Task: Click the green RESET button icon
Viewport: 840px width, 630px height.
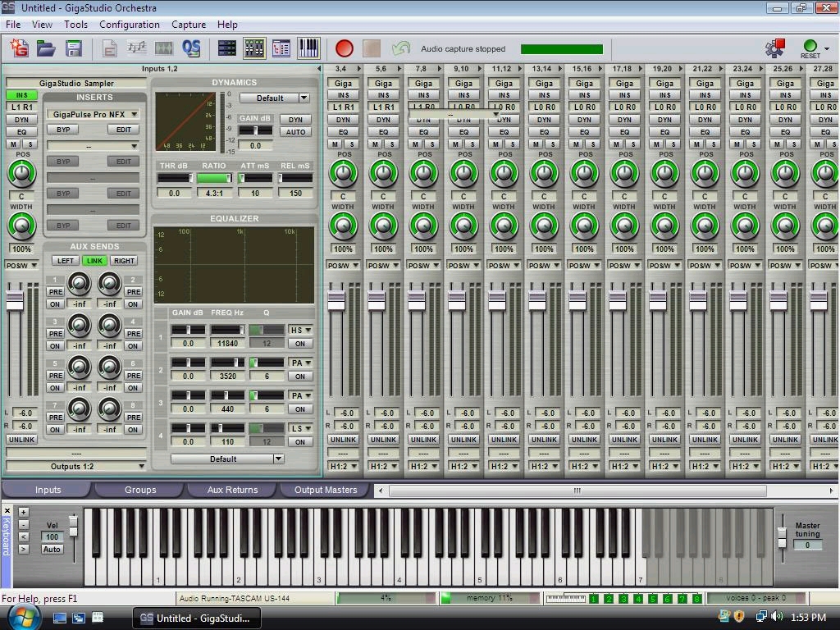Action: pyautogui.click(x=810, y=48)
